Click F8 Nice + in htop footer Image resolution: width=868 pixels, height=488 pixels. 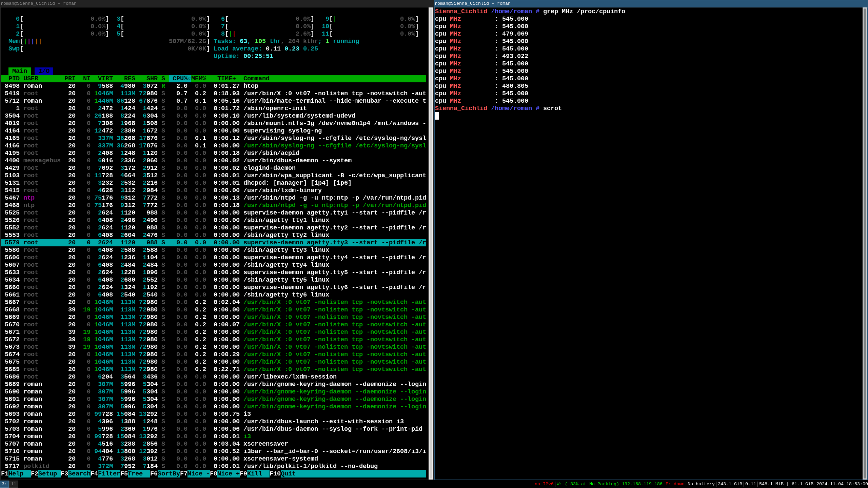(x=225, y=474)
